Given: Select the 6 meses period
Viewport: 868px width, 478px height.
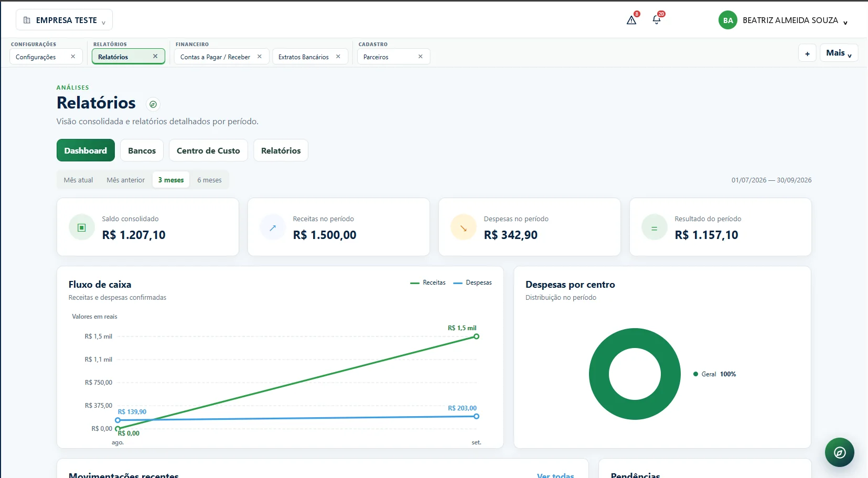Looking at the screenshot, I should 209,180.
